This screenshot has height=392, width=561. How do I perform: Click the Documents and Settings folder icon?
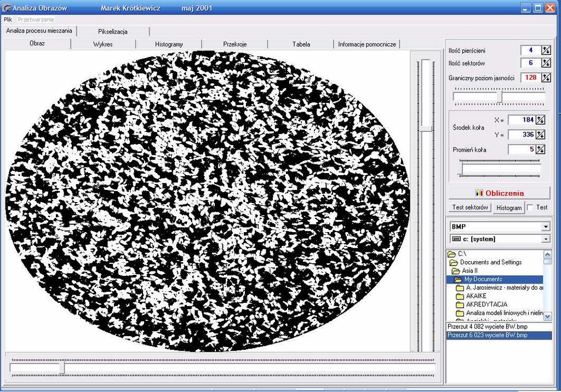[x=454, y=263]
